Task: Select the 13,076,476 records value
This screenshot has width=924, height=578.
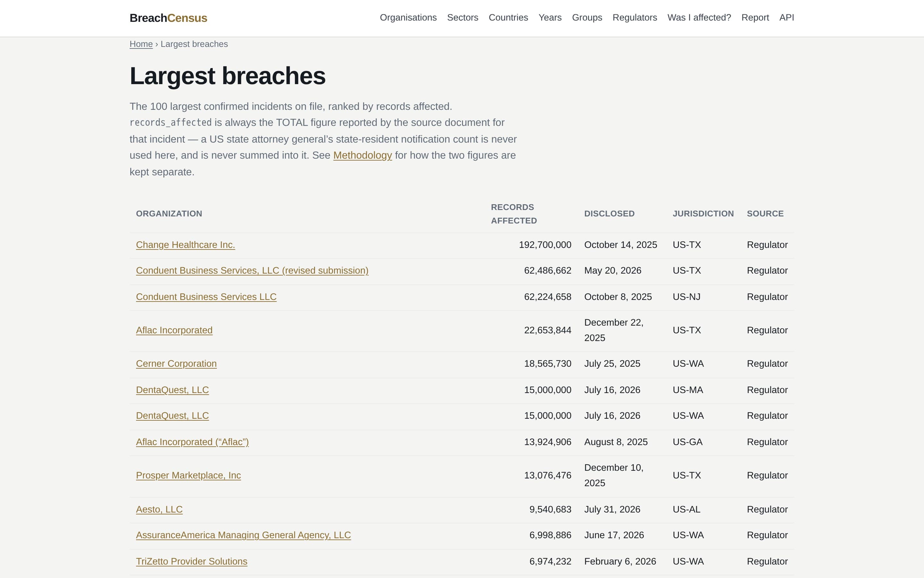Action: pyautogui.click(x=548, y=475)
